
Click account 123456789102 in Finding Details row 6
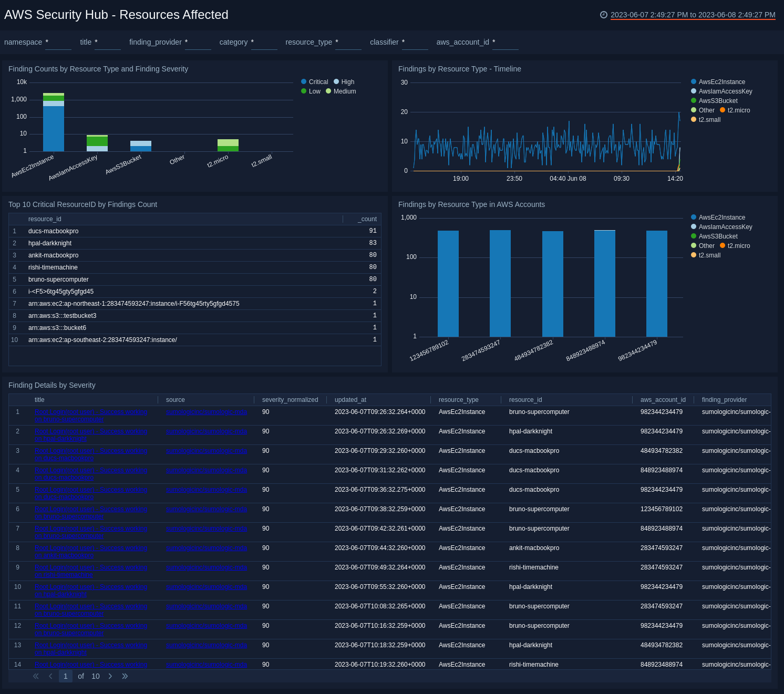(x=662, y=509)
